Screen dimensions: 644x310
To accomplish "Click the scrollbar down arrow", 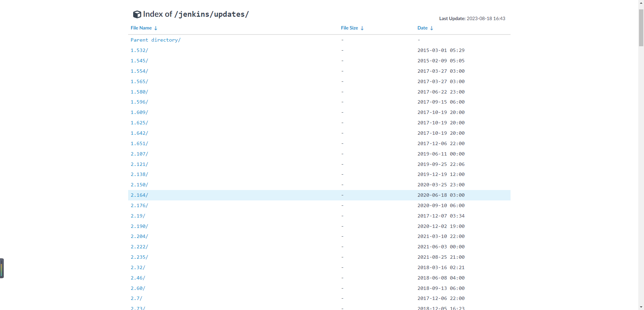I will tap(641, 307).
